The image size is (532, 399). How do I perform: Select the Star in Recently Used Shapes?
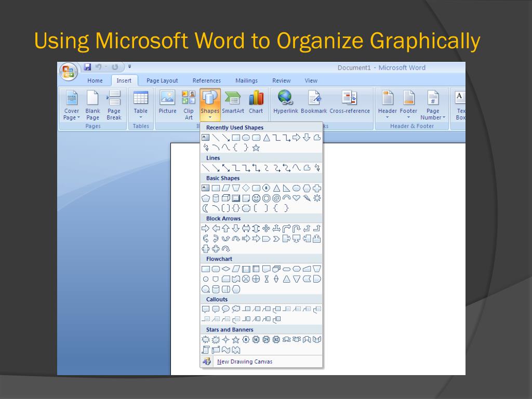click(x=256, y=148)
